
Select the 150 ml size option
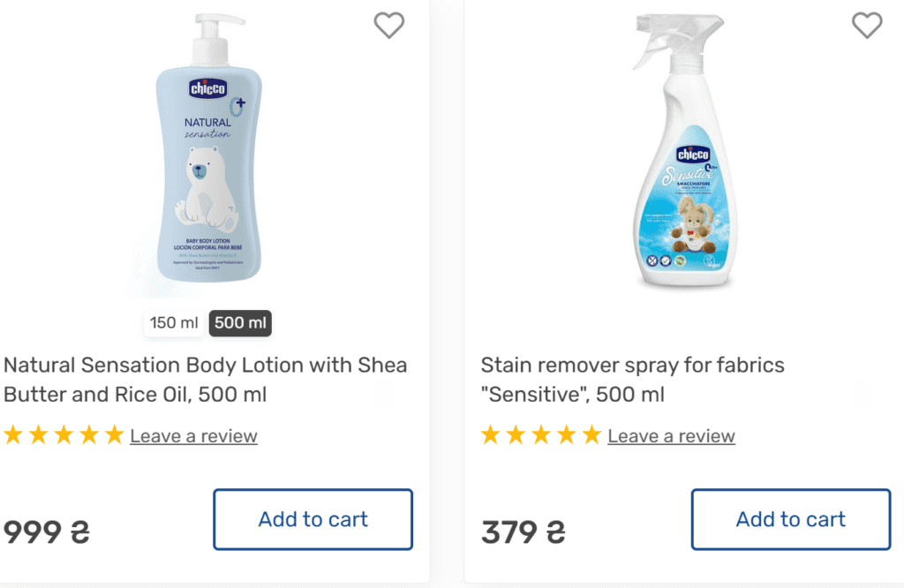click(x=174, y=323)
